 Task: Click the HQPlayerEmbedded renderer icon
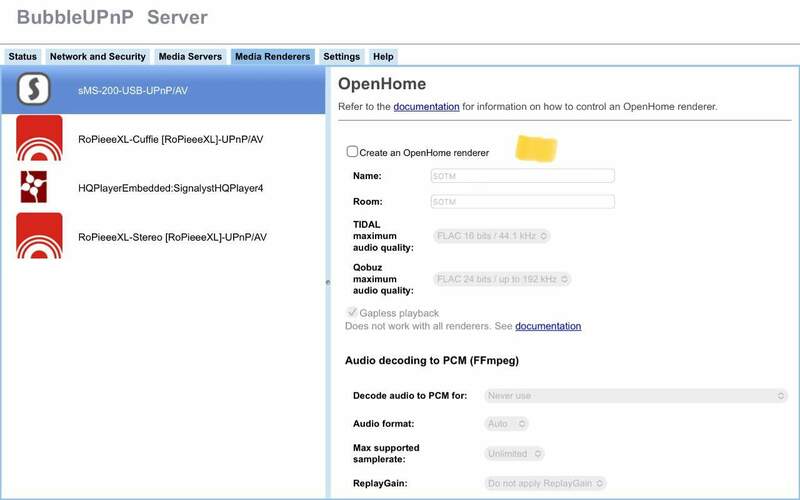[x=34, y=187]
